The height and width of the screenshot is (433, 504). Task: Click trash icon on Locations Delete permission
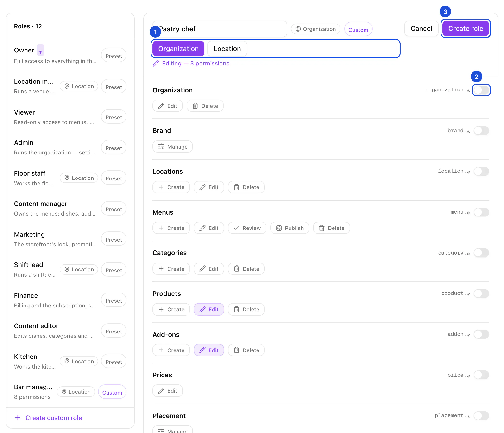236,187
